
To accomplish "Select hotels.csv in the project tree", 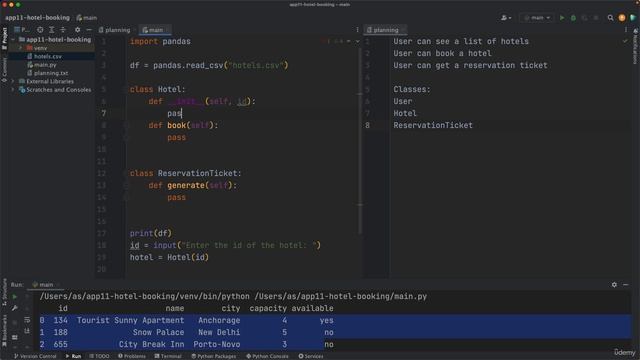I will pos(47,56).
